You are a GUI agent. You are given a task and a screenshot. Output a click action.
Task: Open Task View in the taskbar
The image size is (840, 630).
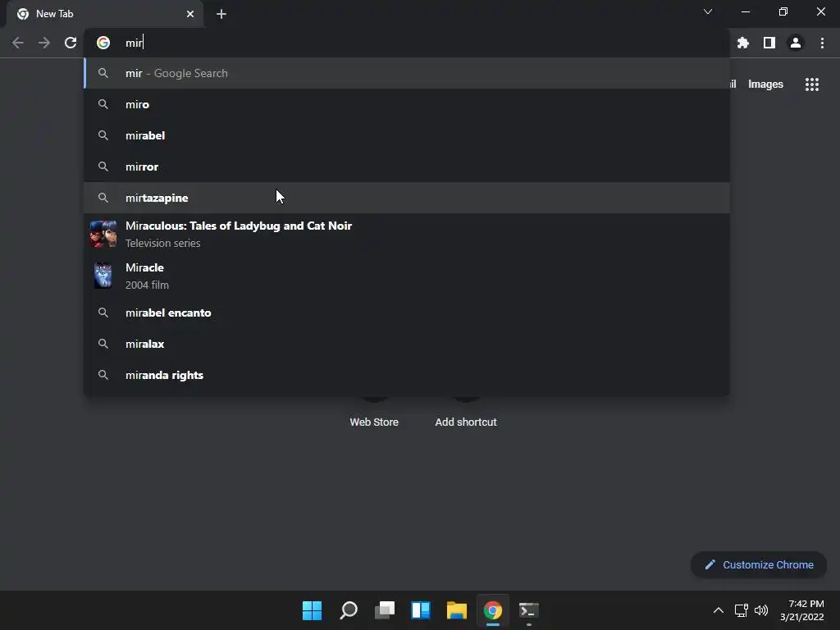(x=385, y=610)
